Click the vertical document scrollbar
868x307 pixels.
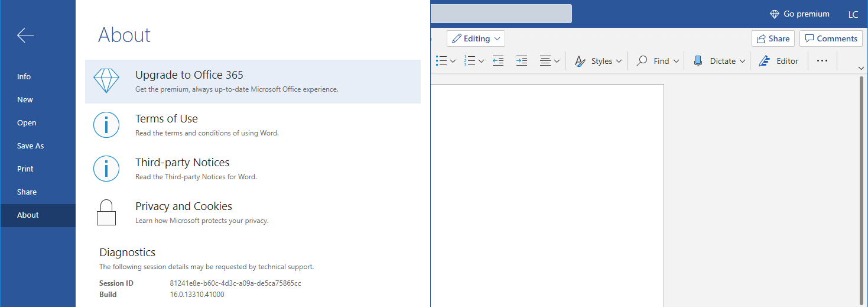[x=862, y=189]
